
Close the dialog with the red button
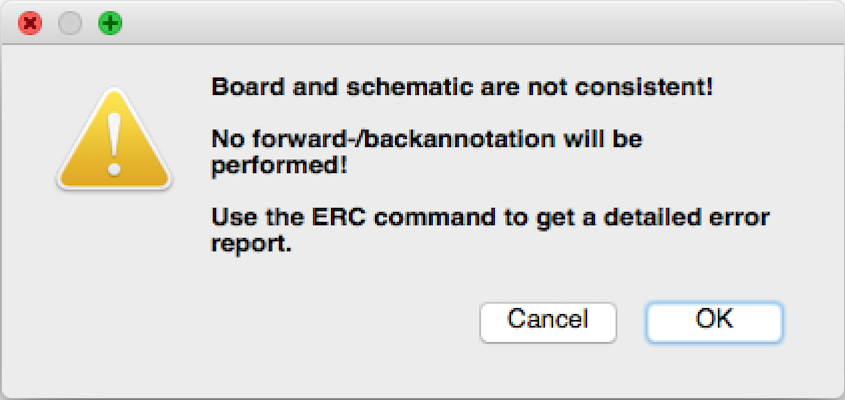click(x=30, y=24)
